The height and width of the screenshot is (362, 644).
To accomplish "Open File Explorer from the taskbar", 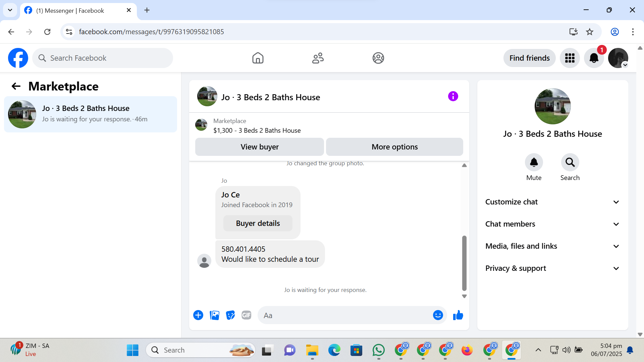I will [x=312, y=350].
